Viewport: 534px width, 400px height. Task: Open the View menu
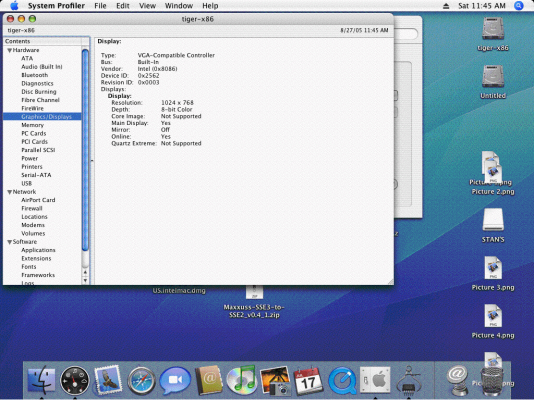(147, 5)
